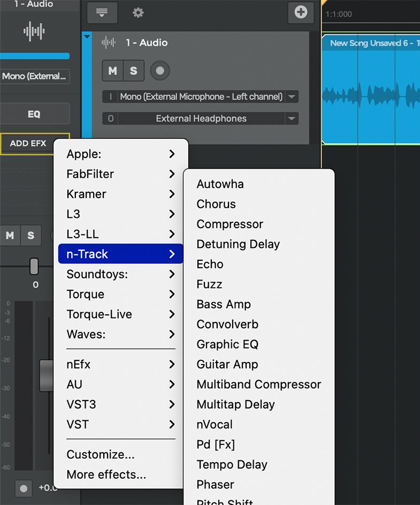This screenshot has height=505, width=420.
Task: Add the Pd [Fx] effect
Action: [x=259, y=444]
